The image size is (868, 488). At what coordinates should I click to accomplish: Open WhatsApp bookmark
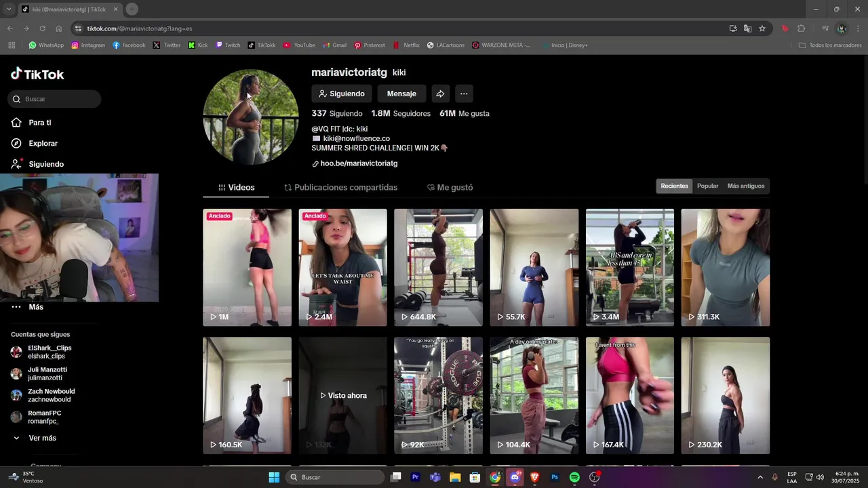click(46, 45)
